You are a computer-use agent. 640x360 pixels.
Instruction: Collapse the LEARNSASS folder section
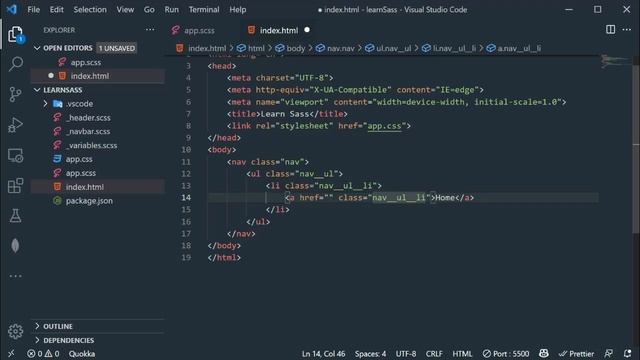(x=37, y=90)
